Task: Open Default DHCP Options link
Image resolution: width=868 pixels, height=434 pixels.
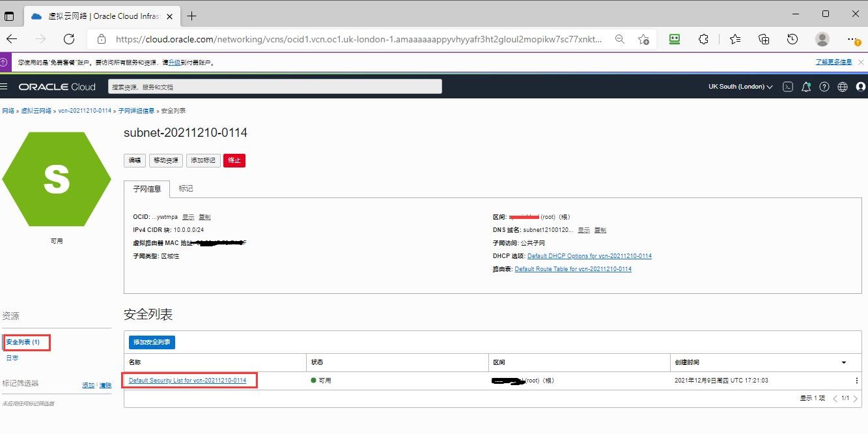Action: tap(589, 256)
